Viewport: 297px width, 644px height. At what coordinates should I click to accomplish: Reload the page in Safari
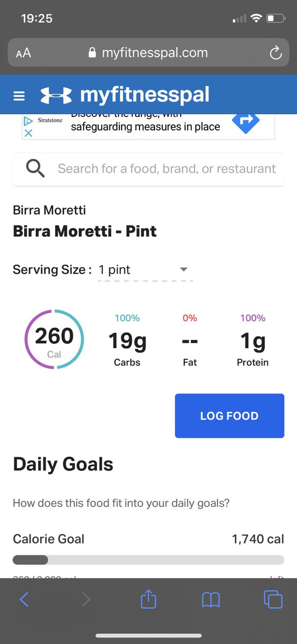pyautogui.click(x=275, y=53)
